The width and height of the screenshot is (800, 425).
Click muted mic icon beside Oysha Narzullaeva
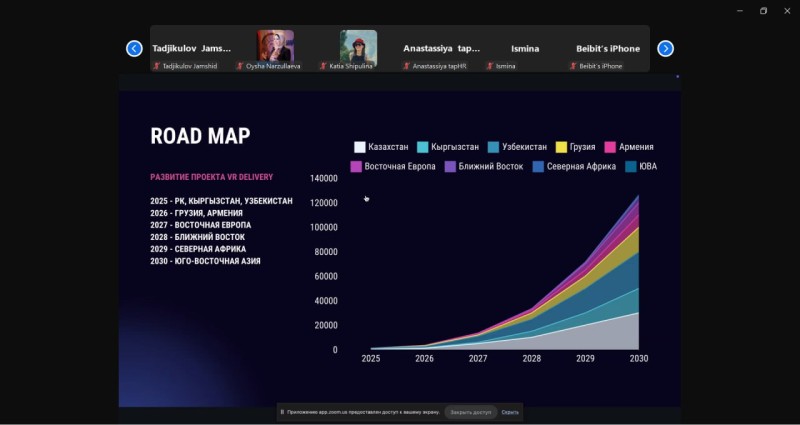[240, 66]
